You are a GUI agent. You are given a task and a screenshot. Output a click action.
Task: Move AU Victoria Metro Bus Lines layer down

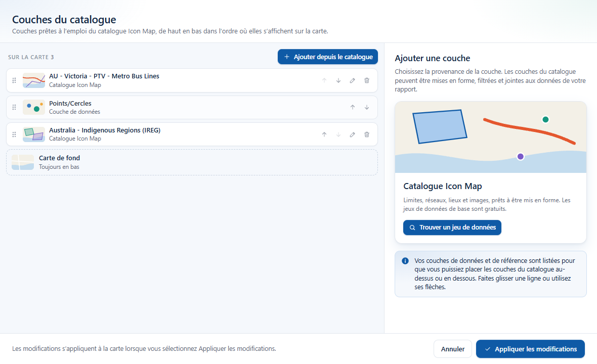coord(338,80)
